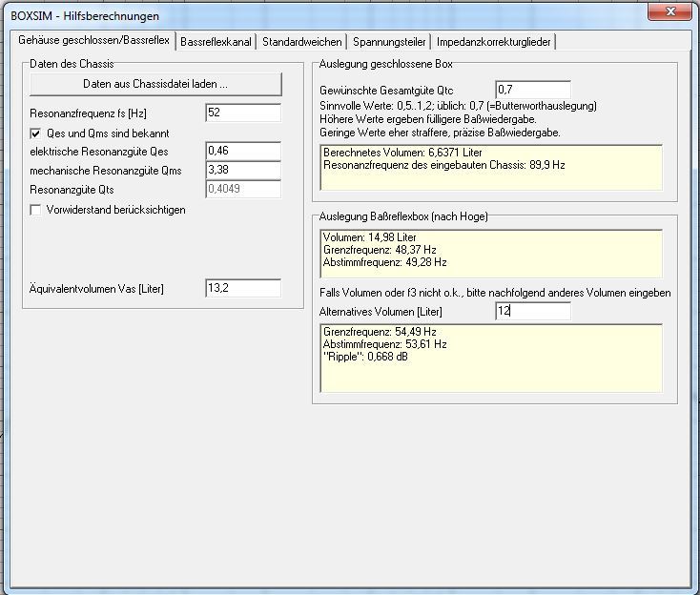Click Daten aus Chassisdatei laden button

[155, 84]
